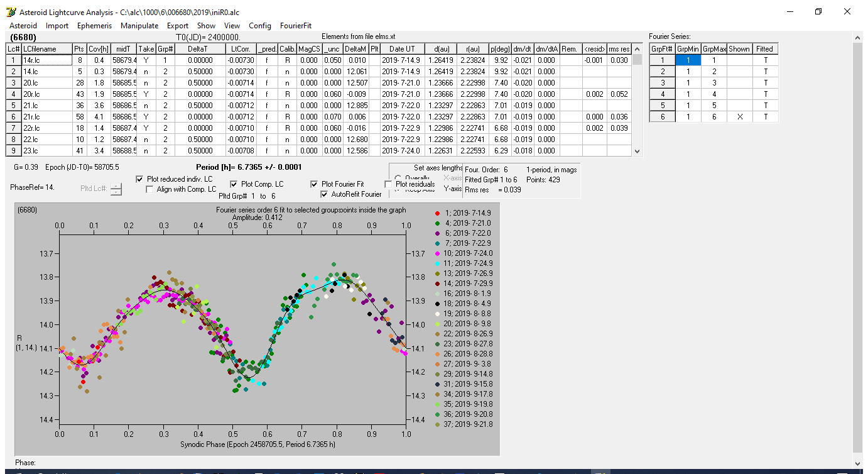The height and width of the screenshot is (474, 868).
Task: Select the 14r.lc filename cell
Action: pyautogui.click(x=46, y=60)
